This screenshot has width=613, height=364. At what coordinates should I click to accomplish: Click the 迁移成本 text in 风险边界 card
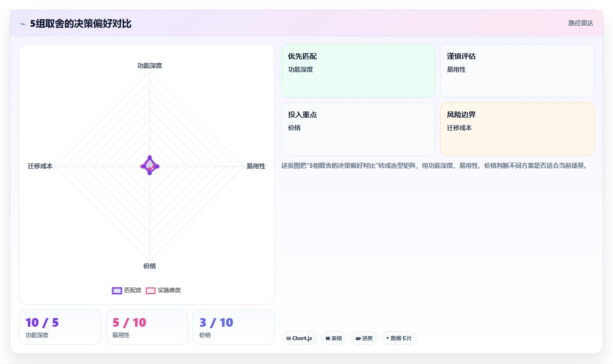(459, 128)
